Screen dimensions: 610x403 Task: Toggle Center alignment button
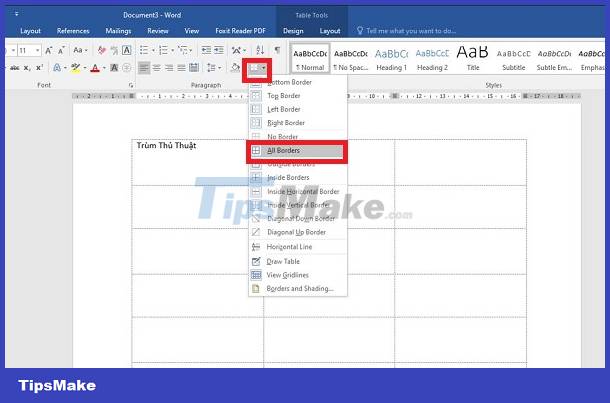156,68
